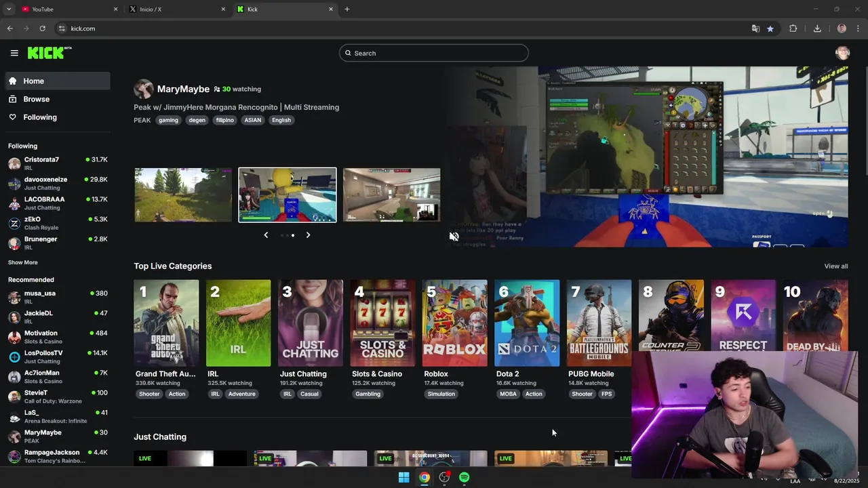This screenshot has width=868, height=488.
Task: Open Motivation recommended channel
Action: click(x=58, y=337)
